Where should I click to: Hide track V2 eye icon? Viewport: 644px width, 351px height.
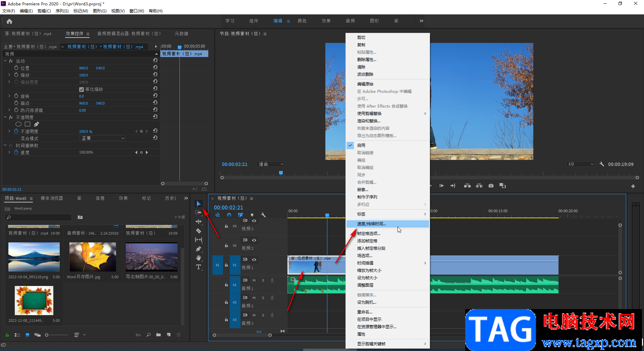pos(254,240)
